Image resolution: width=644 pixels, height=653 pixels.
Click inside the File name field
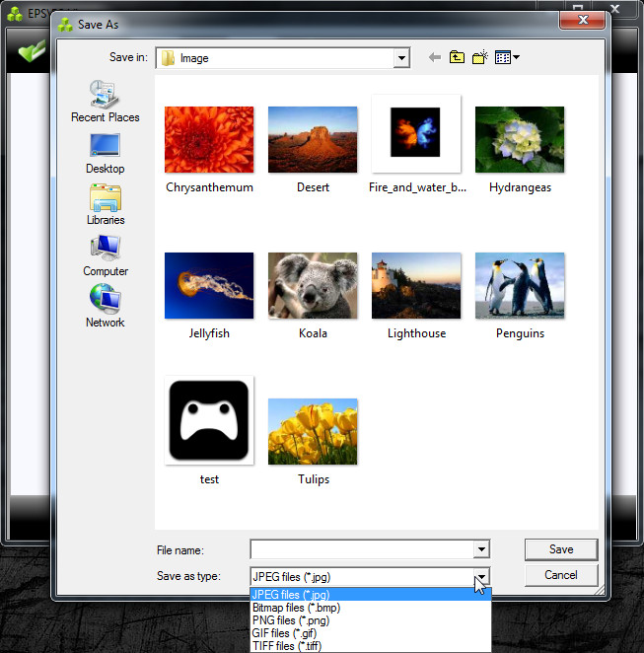click(x=362, y=549)
